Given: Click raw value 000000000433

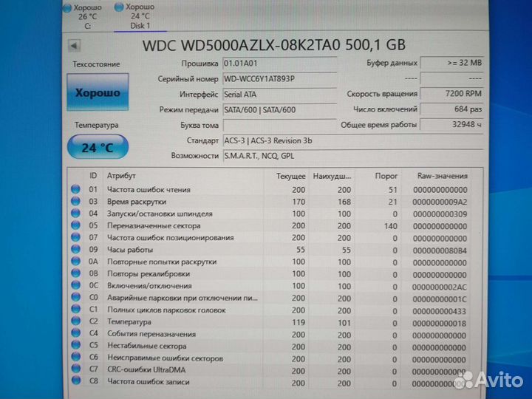Looking at the screenshot, I should pyautogui.click(x=440, y=311).
